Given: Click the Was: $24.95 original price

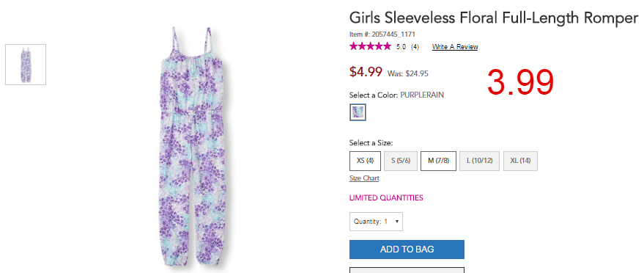Looking at the screenshot, I should [408, 74].
